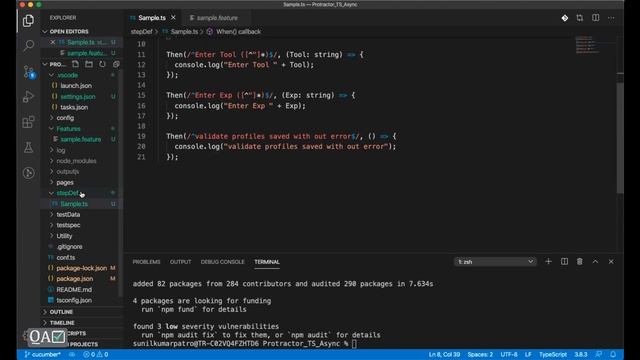Open the Run and Debug view icon

click(x=28, y=97)
